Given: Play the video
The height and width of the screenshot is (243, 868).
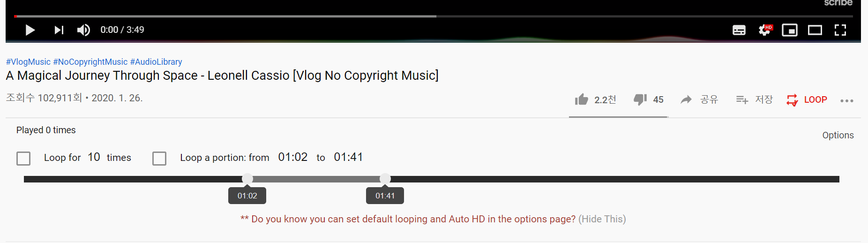Looking at the screenshot, I should click(30, 30).
